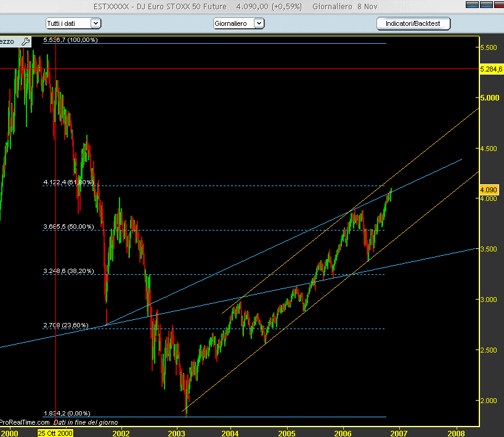This screenshot has width=504, height=437.
Task: Select the 2.708 (23,60%) Fibonacci label
Action: click(x=65, y=325)
